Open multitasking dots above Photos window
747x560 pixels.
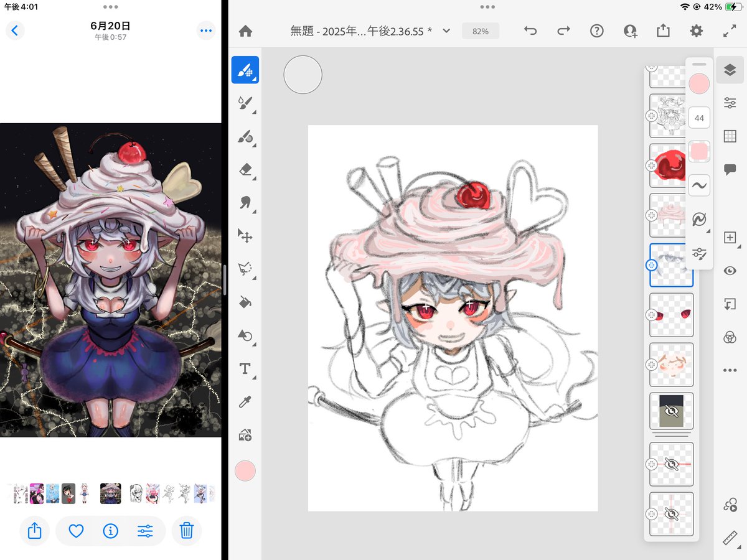(111, 7)
